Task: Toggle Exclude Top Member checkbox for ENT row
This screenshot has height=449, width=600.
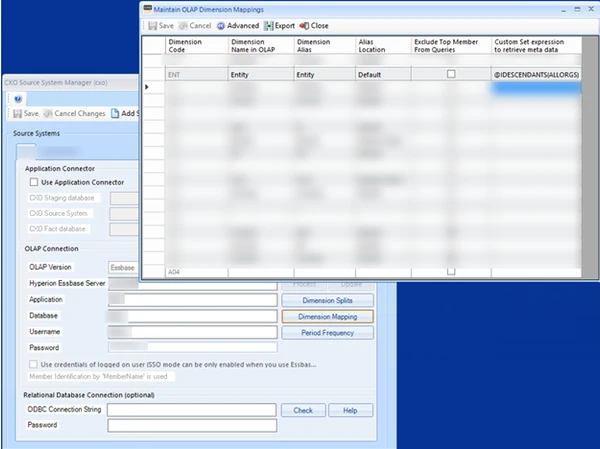Action: pos(451,74)
